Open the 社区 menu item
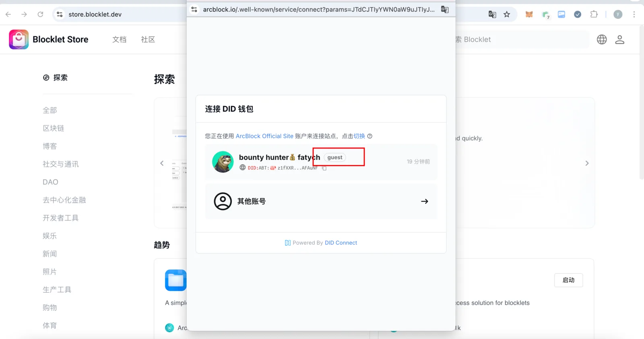 click(148, 39)
